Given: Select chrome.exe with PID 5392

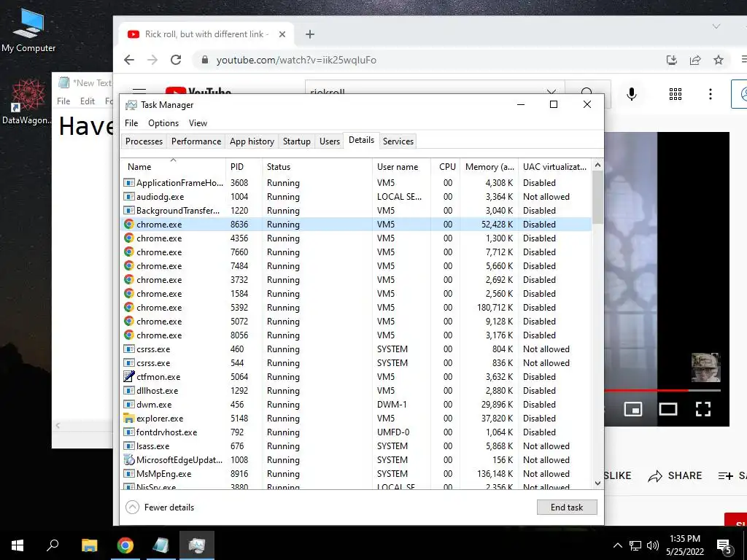Looking at the screenshot, I should tap(356, 308).
